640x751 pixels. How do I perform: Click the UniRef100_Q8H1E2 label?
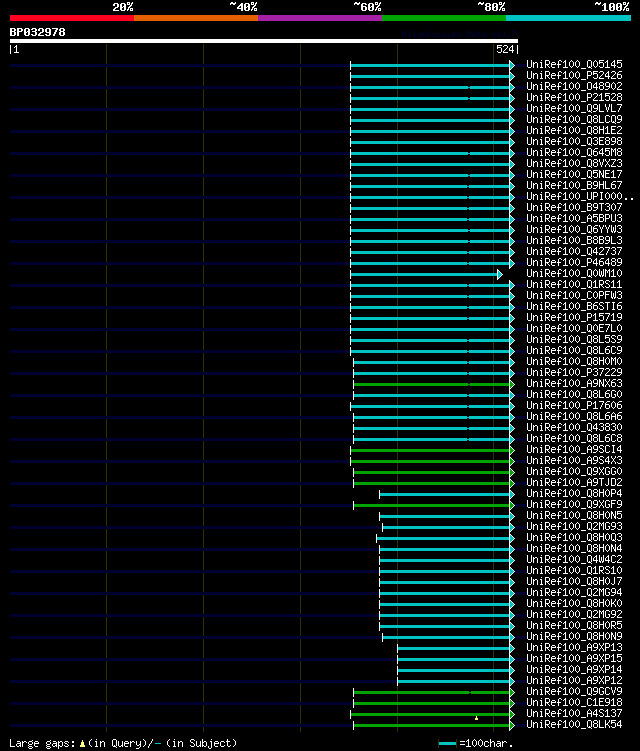pos(574,130)
